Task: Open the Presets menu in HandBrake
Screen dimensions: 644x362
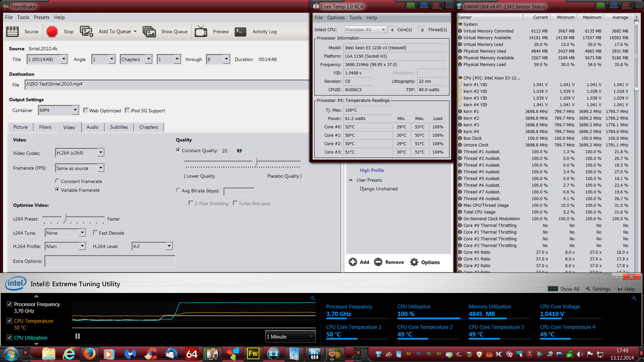Action: pyautogui.click(x=42, y=17)
